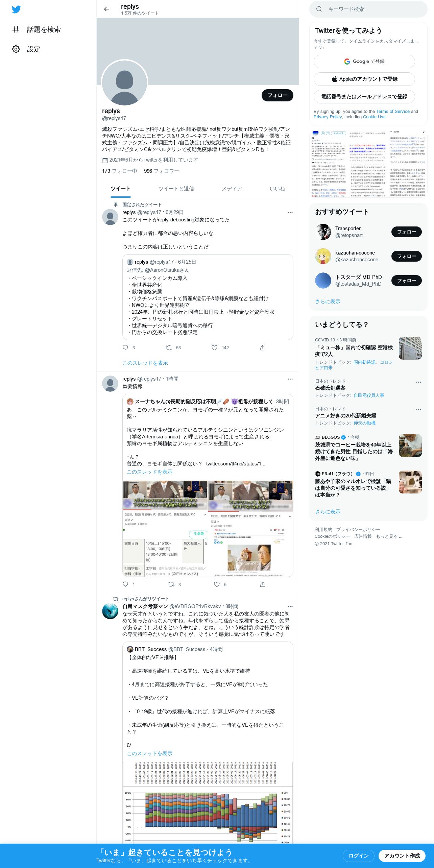434x868 pixels.
Task: Retweet the pinned tweet with 53 retweets
Action: pos(169,347)
